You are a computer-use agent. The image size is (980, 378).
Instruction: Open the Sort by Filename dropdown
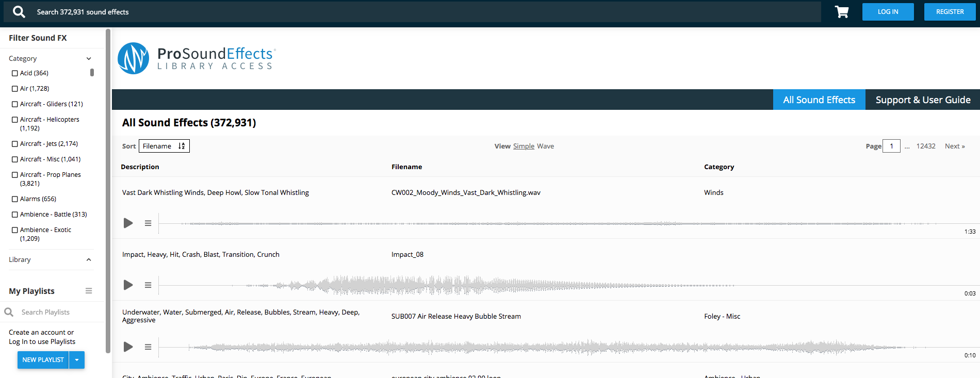pyautogui.click(x=164, y=146)
